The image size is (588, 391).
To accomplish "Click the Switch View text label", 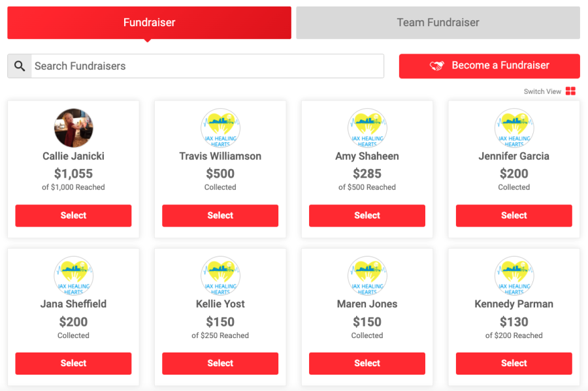I will 542,91.
